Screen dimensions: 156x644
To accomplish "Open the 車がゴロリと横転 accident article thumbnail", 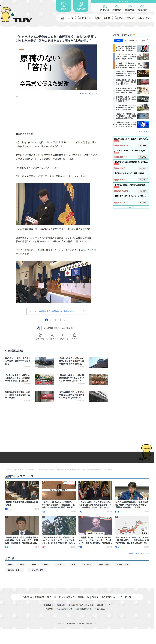I will point(44,362).
